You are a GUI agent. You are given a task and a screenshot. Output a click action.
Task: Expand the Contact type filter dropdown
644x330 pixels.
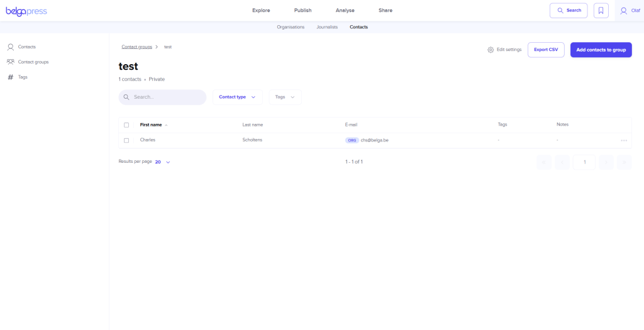237,97
